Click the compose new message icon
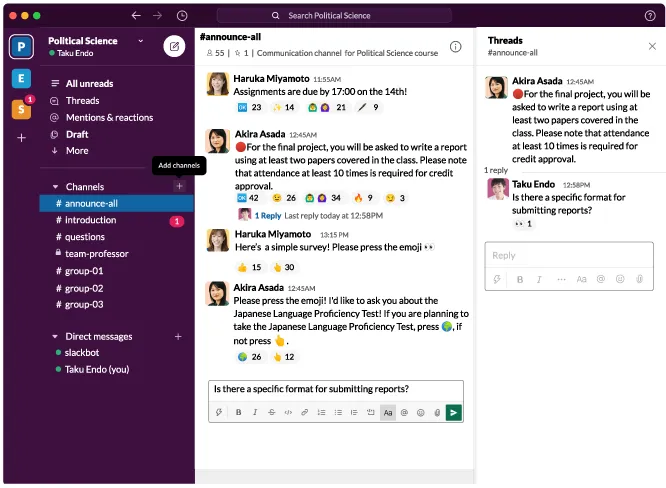Viewport: 666px width, 488px height. [x=174, y=46]
